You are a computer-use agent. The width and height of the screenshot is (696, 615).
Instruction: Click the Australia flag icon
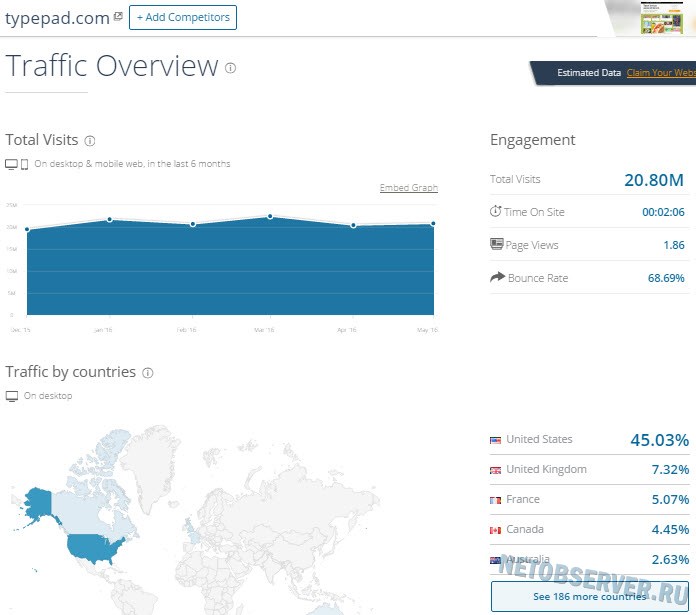pos(495,560)
